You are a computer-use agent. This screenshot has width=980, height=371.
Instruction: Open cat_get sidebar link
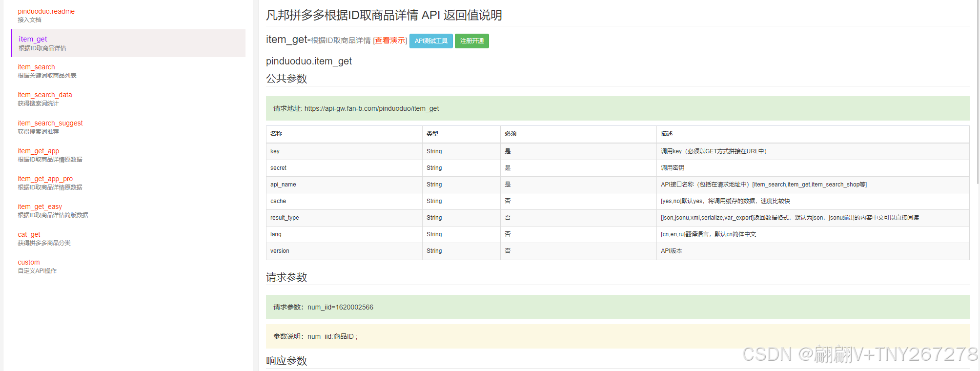click(x=29, y=234)
